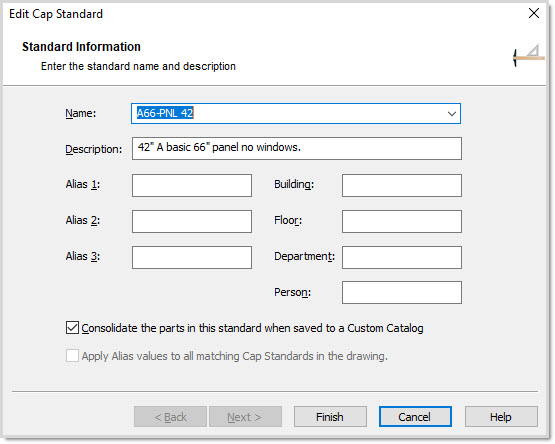Focus the Alias 3 input box
The image size is (555, 444).
tap(192, 257)
